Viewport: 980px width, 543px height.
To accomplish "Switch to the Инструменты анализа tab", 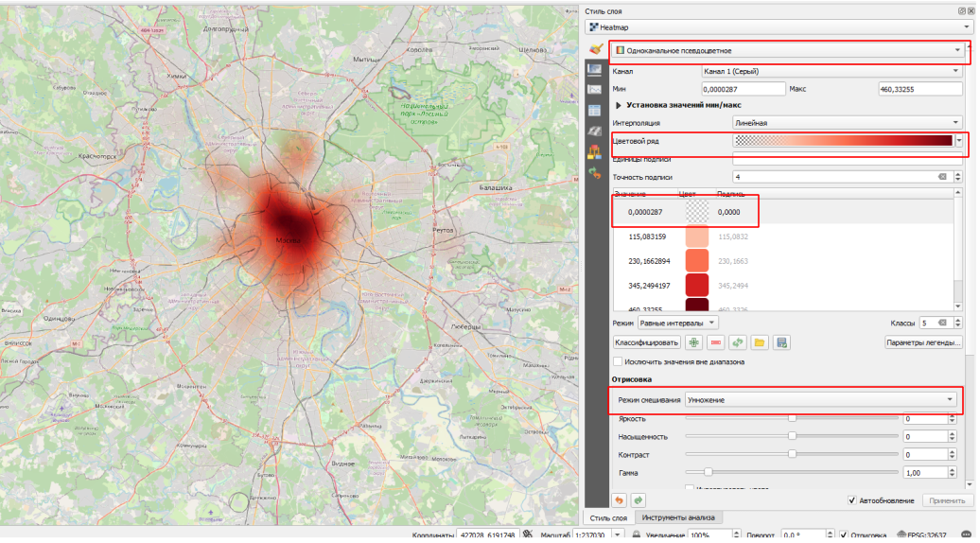I will point(678,518).
